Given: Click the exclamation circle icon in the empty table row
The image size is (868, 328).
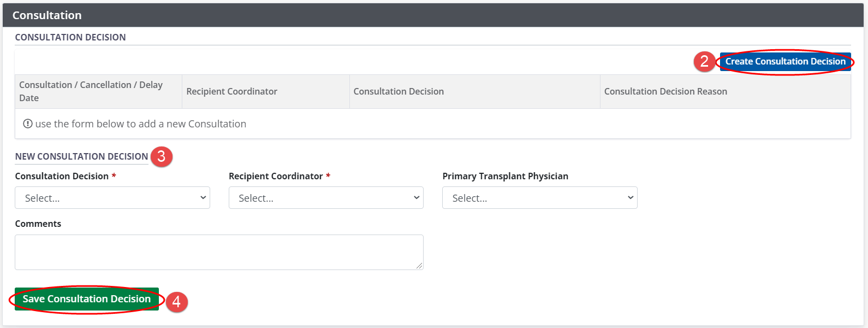Looking at the screenshot, I should (x=27, y=124).
